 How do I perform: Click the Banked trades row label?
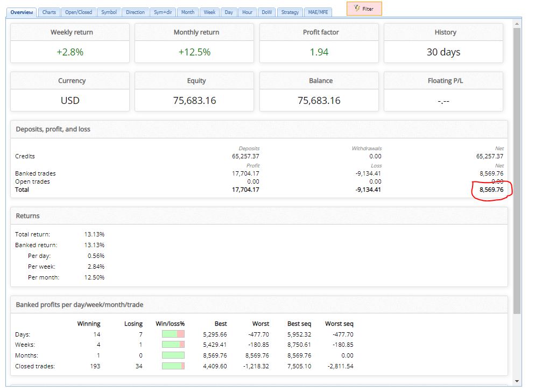(35, 173)
